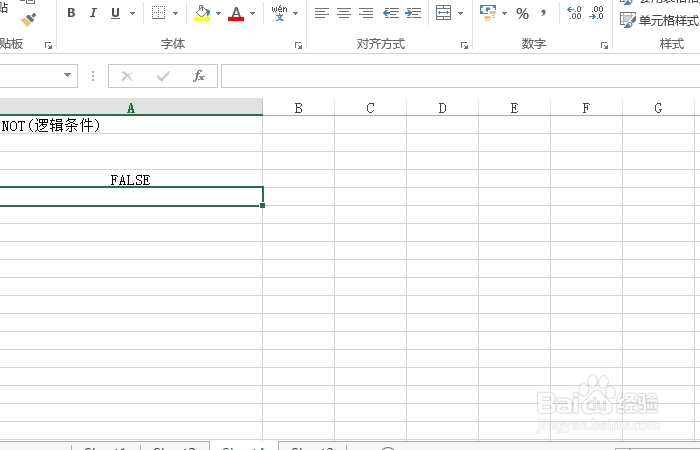Center text horizontally

click(x=344, y=13)
